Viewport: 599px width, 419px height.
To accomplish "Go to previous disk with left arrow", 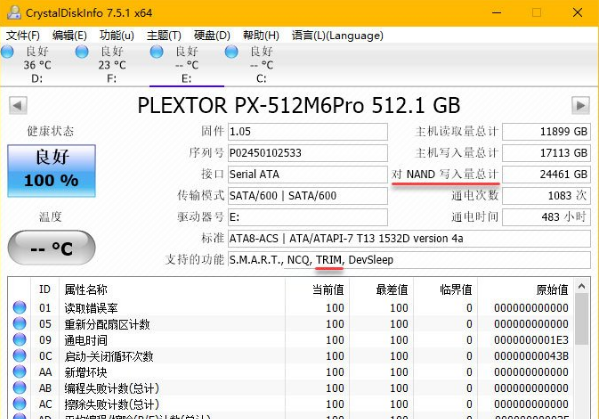I will (x=18, y=105).
